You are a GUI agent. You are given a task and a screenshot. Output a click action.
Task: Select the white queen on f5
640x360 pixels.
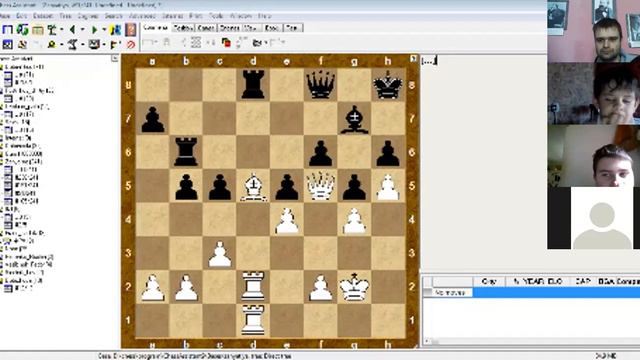click(x=320, y=186)
